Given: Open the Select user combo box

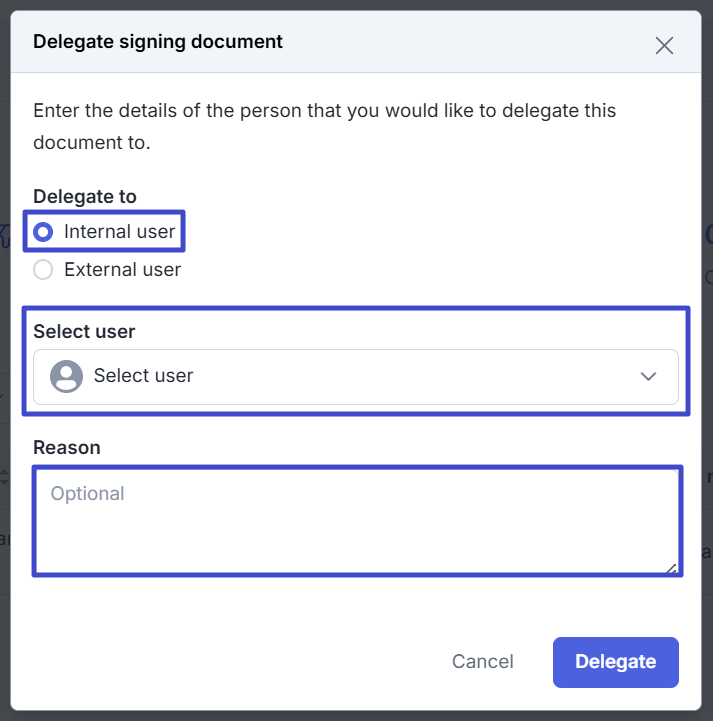Looking at the screenshot, I should pos(355,376).
